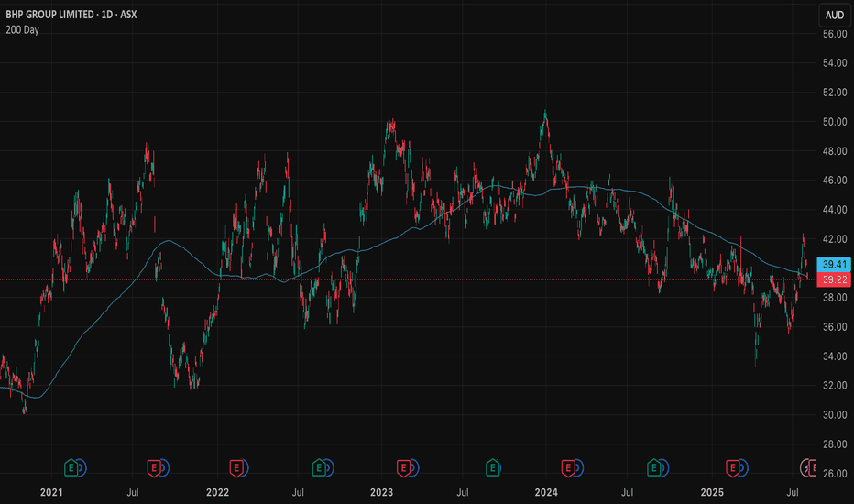Image resolution: width=854 pixels, height=504 pixels.
Task: Click the 56.00 value on the price scale
Action: click(835, 34)
